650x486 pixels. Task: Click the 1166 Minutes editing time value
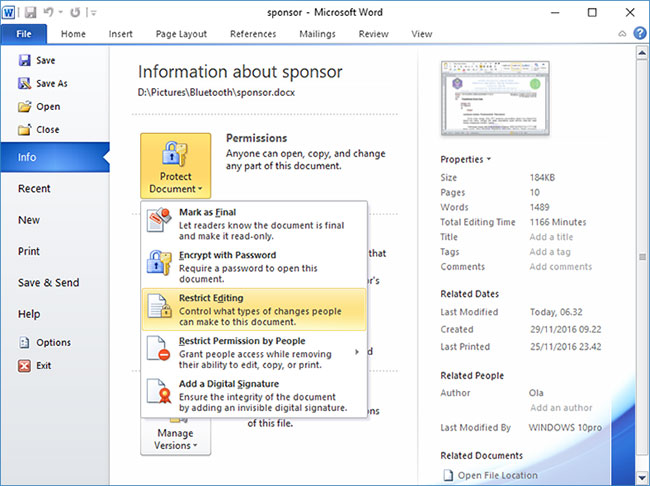click(558, 222)
